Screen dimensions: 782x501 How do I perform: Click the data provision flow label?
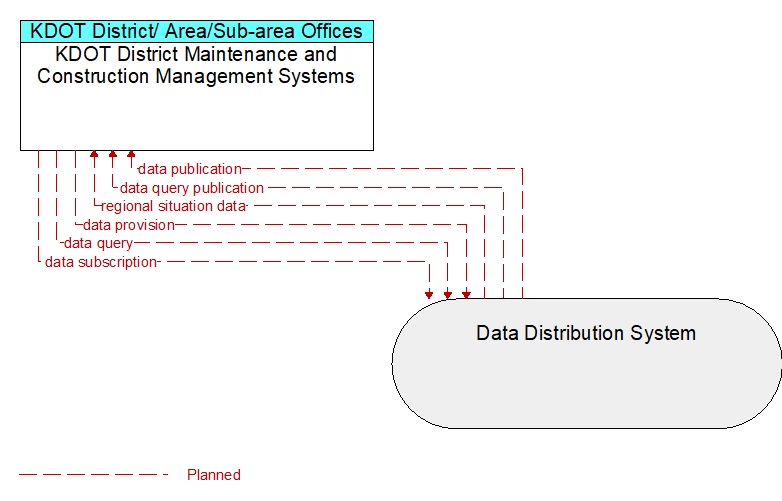(x=129, y=225)
